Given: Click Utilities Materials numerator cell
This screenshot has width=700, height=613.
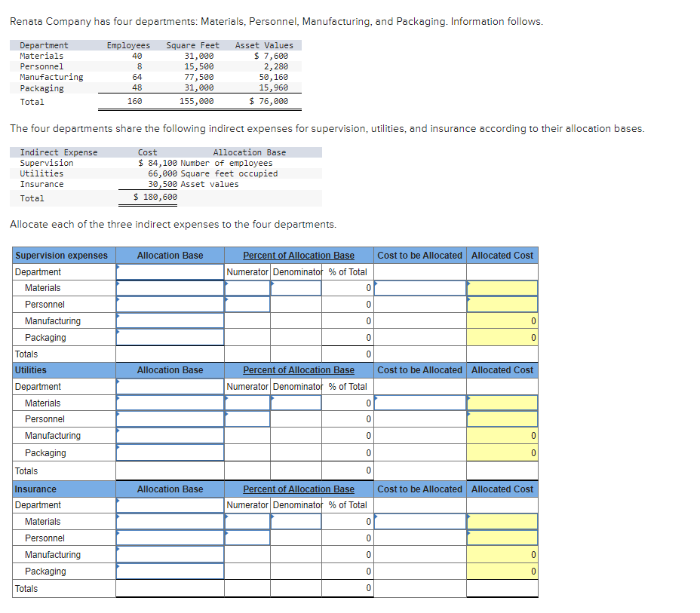Looking at the screenshot, I should [x=247, y=403].
